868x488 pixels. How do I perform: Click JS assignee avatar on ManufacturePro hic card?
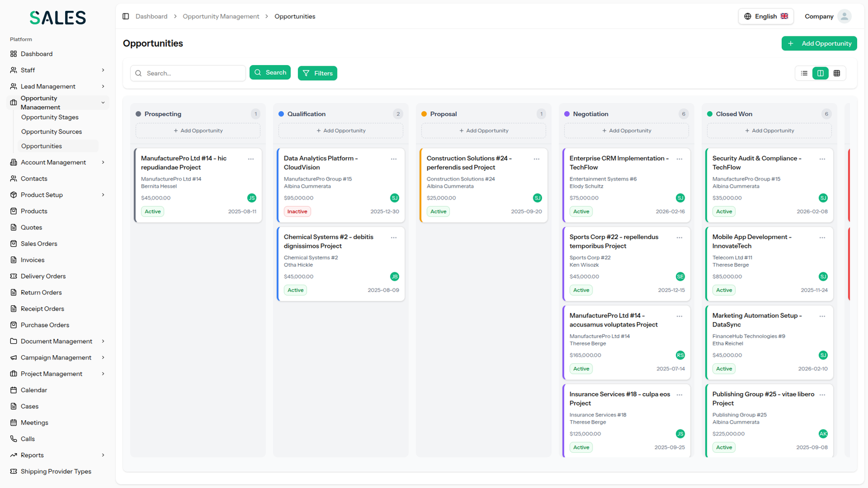click(x=252, y=198)
